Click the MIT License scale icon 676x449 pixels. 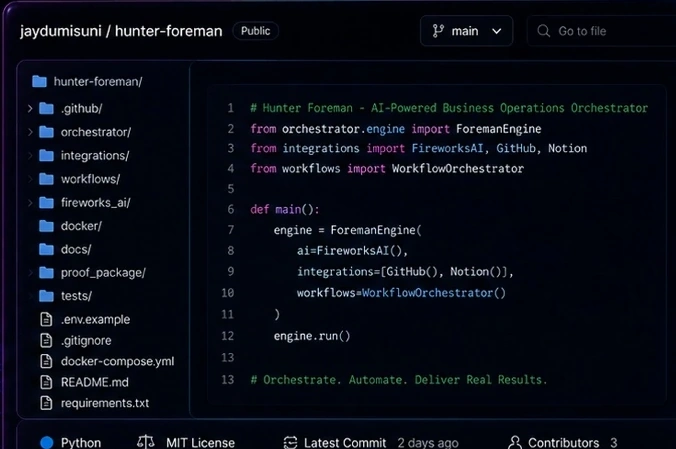[x=146, y=442]
